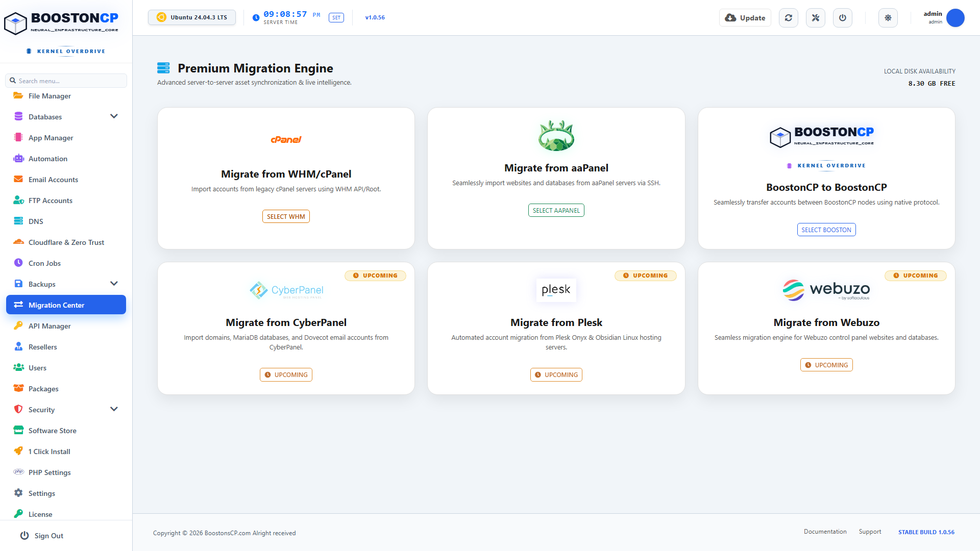
Task: Click the Cron Jobs clock icon
Action: (x=18, y=263)
